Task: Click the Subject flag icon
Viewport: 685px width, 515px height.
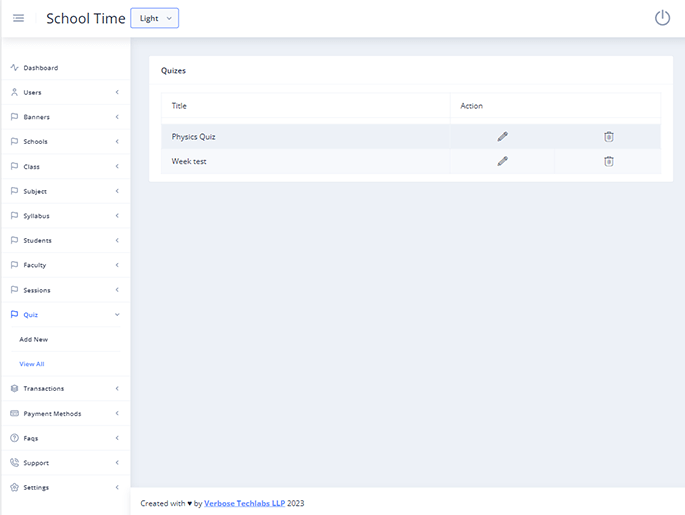Action: point(14,191)
